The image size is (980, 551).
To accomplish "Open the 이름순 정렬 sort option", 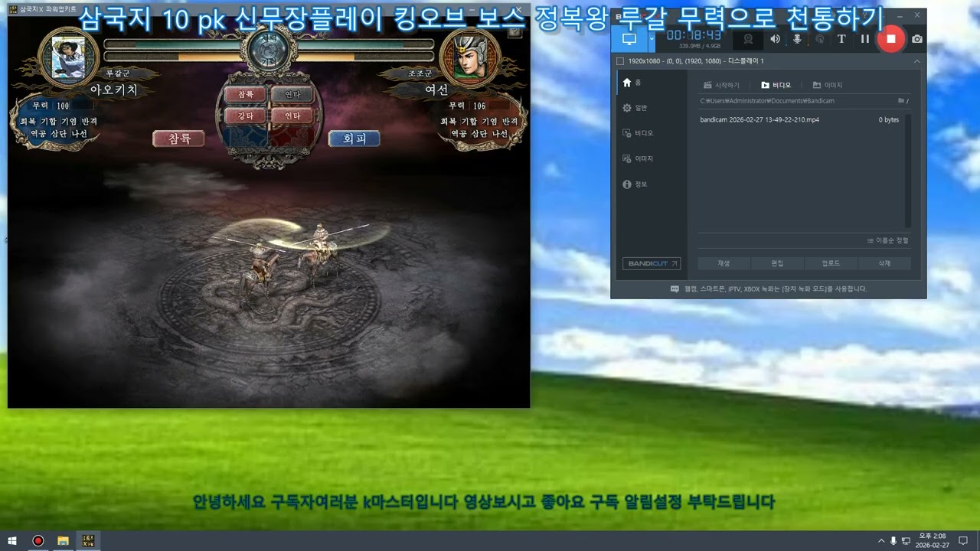I will 888,240.
